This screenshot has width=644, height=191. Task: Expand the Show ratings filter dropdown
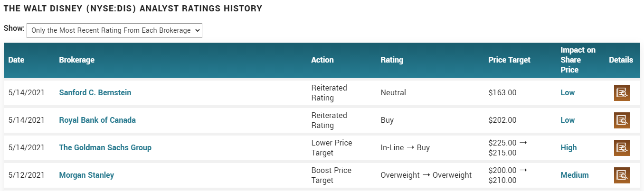[x=114, y=30]
